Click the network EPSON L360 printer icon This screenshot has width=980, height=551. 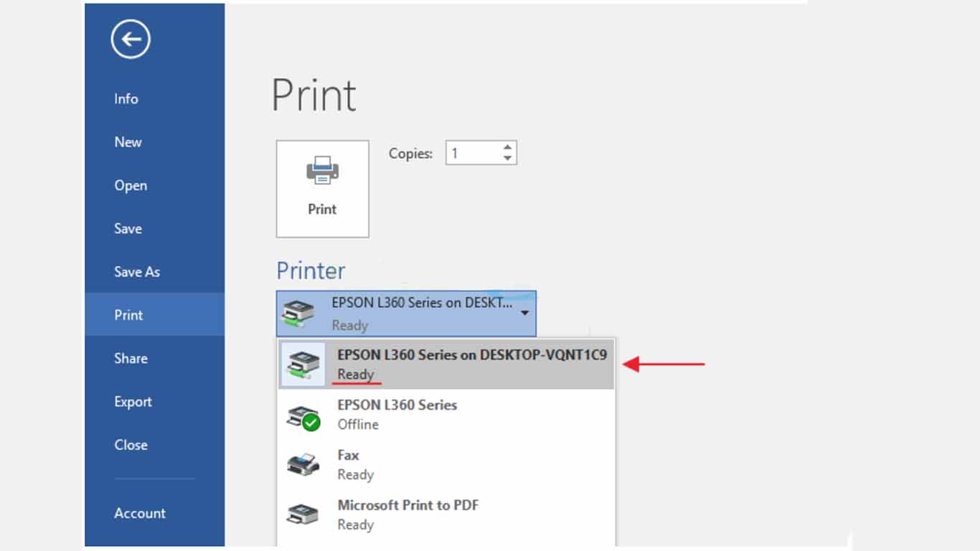pyautogui.click(x=302, y=364)
